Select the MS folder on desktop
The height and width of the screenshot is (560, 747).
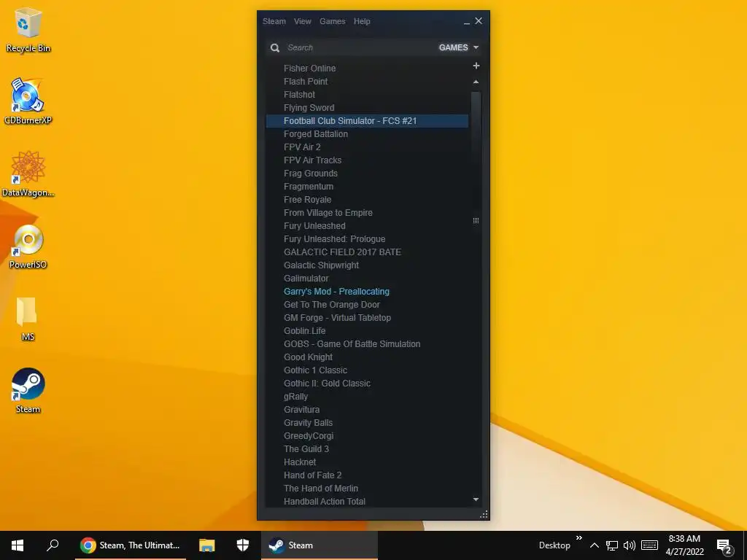[28, 318]
